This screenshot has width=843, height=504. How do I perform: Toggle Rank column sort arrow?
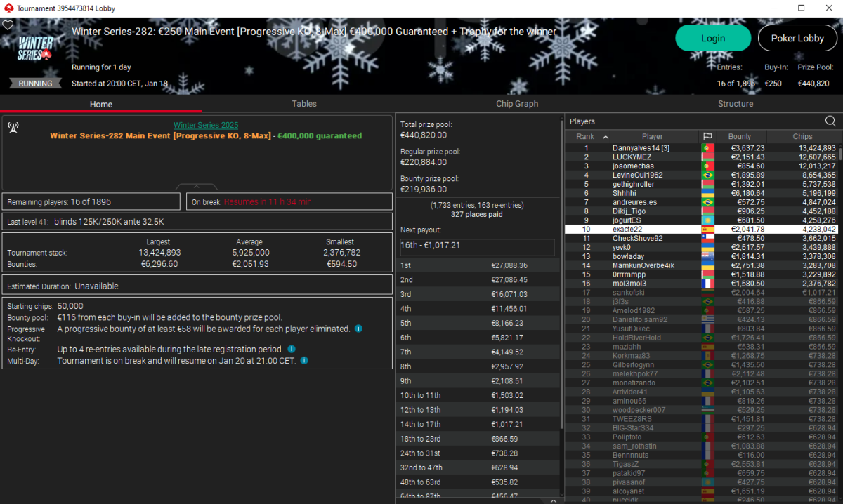coord(606,137)
